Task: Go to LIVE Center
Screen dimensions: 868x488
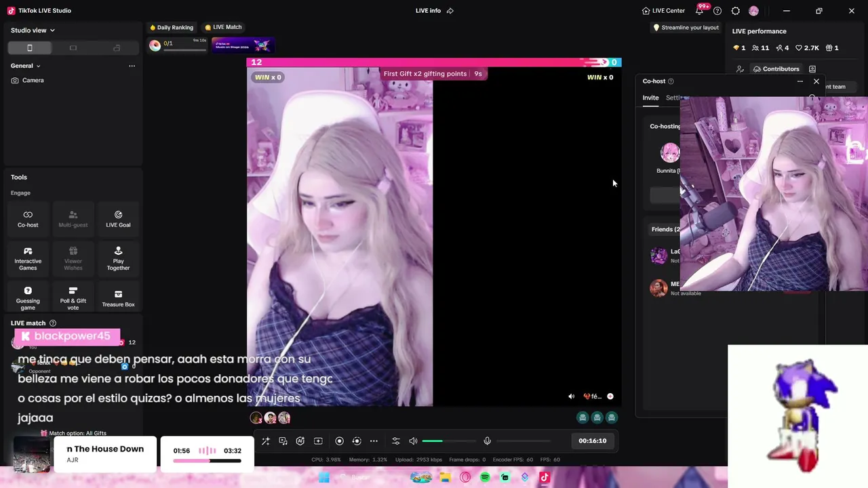Action: [663, 11]
